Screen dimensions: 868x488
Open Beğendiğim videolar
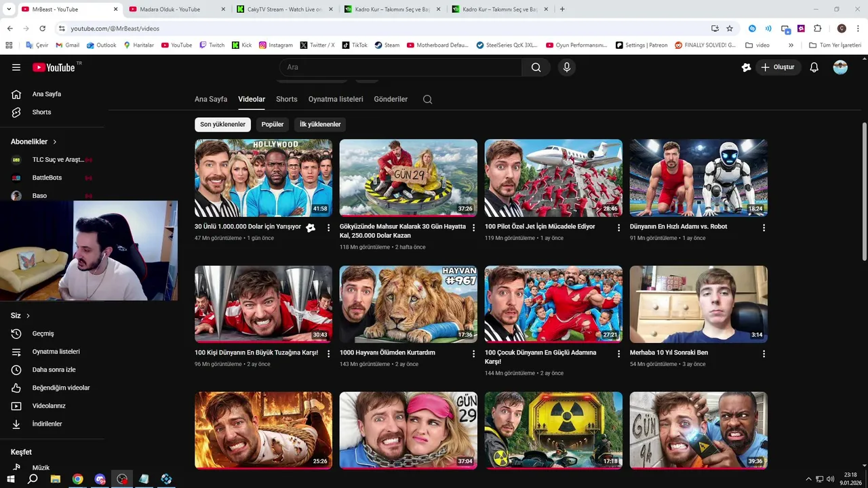click(61, 388)
